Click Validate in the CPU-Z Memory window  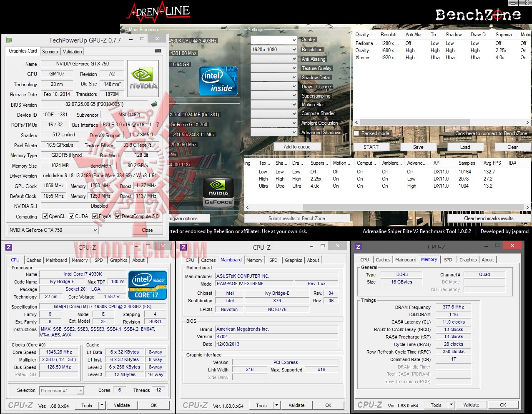471,405
